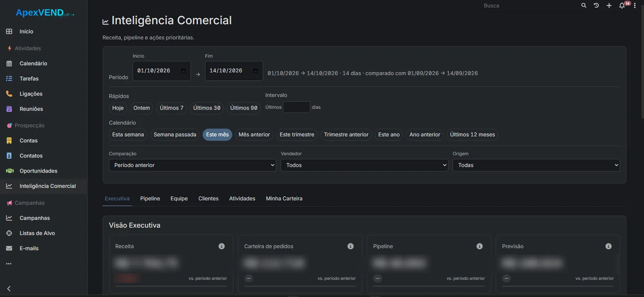The image size is (644, 297).
Task: Expand the Comparação dropdown
Action: tap(192, 165)
